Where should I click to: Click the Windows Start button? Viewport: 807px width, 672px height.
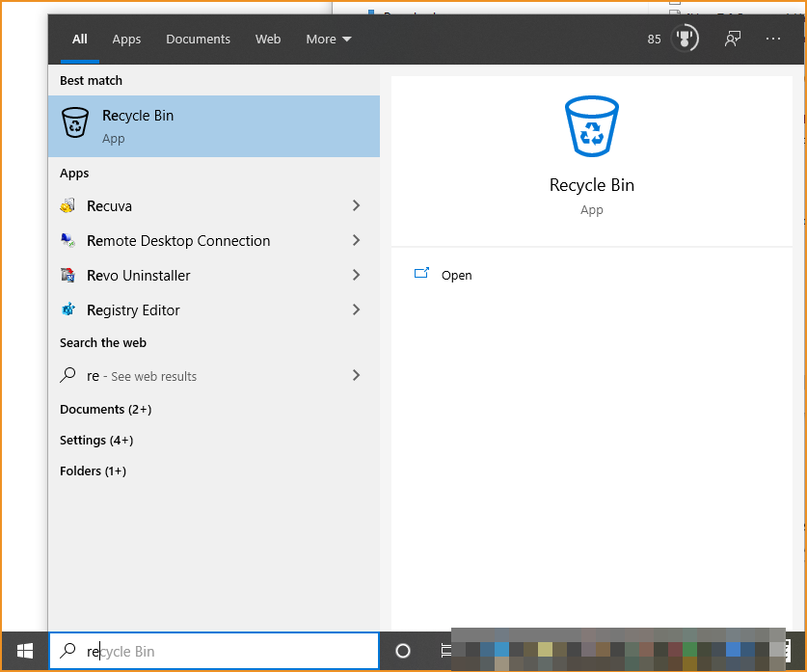(25, 651)
